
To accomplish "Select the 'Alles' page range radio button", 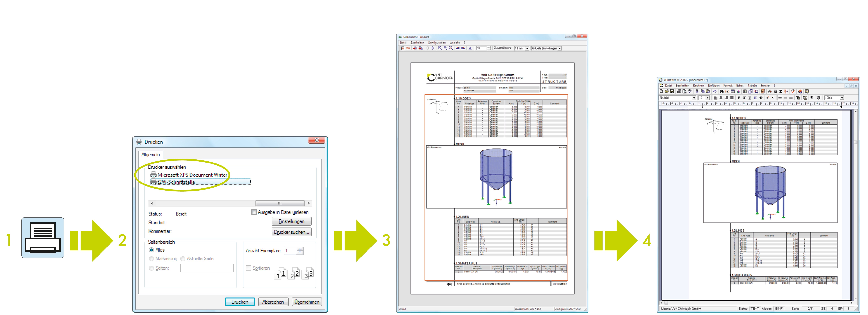I will click(x=151, y=250).
